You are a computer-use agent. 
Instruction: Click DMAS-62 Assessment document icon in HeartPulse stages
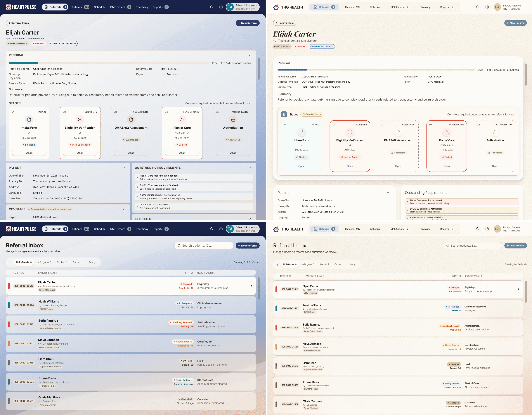tap(131, 119)
